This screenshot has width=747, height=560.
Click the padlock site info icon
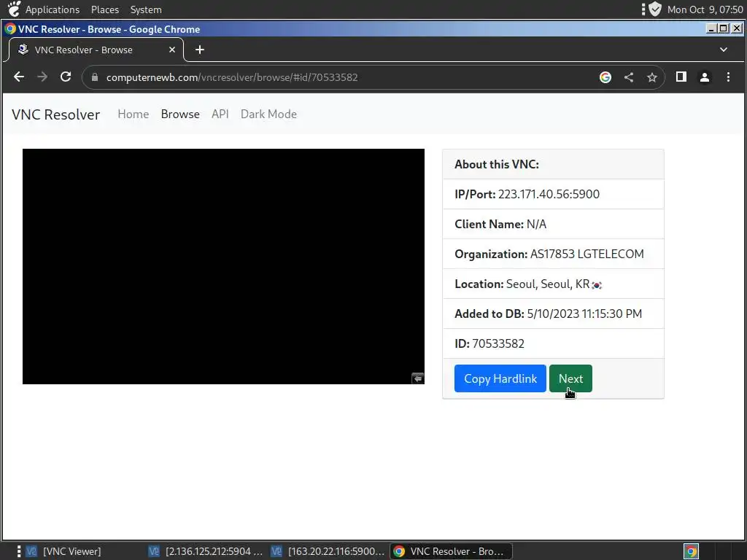click(x=94, y=77)
